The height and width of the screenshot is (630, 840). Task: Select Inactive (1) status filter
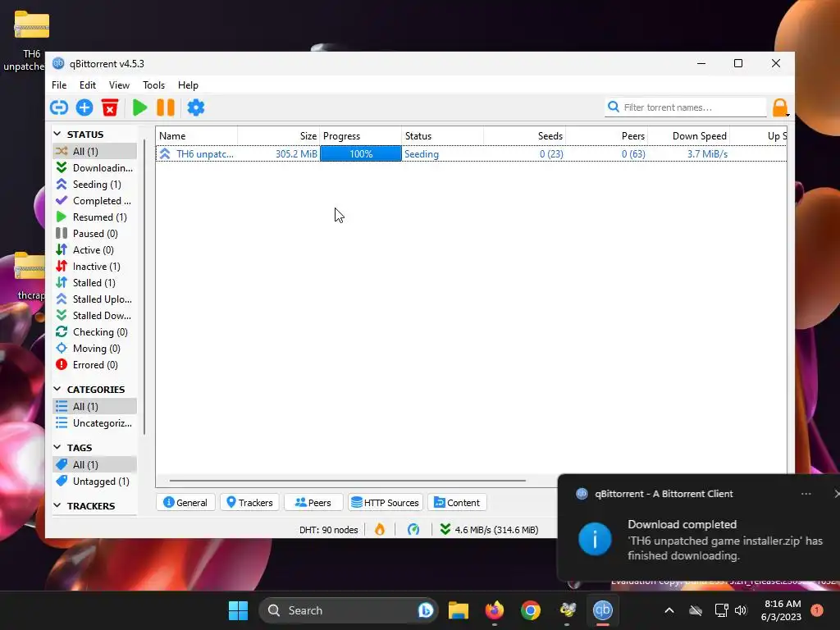pyautogui.click(x=95, y=267)
